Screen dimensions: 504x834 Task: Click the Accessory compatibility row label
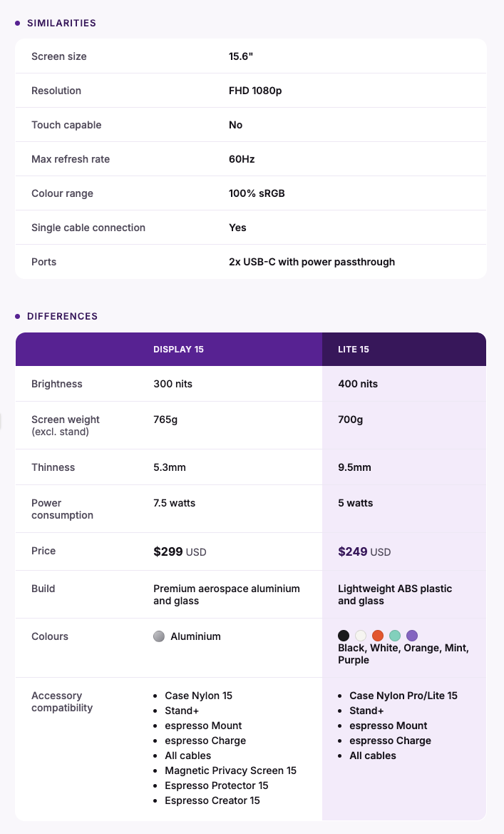coord(62,701)
